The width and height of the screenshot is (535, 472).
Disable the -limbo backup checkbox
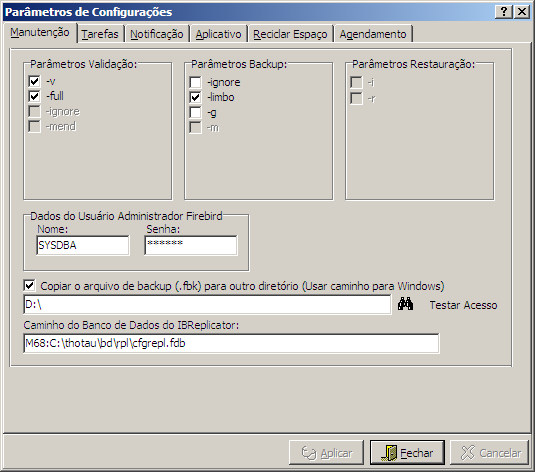tap(195, 97)
